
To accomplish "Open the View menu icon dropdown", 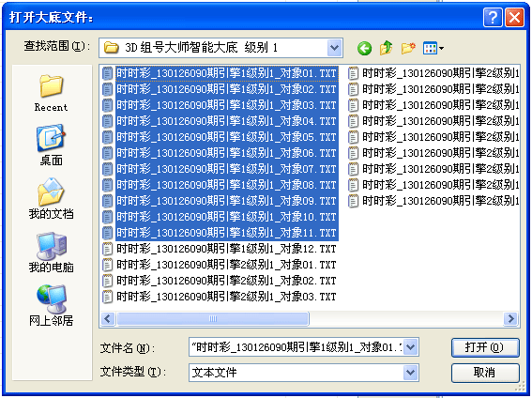I will coord(433,48).
